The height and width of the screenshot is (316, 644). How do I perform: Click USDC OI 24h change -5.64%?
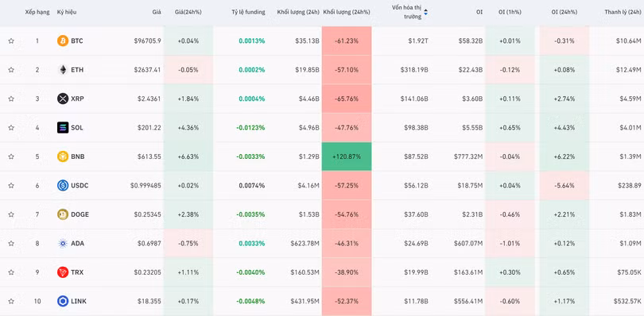coord(564,186)
